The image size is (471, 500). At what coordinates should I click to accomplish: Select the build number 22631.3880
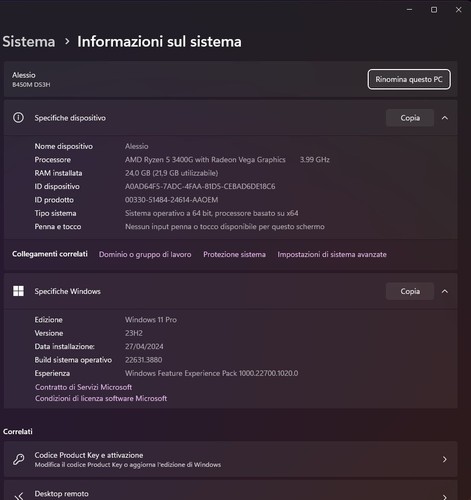143,360
